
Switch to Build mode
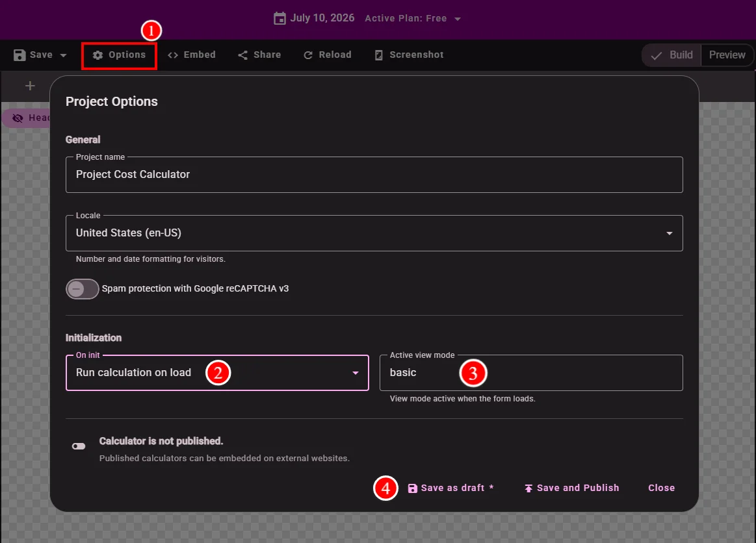(672, 55)
